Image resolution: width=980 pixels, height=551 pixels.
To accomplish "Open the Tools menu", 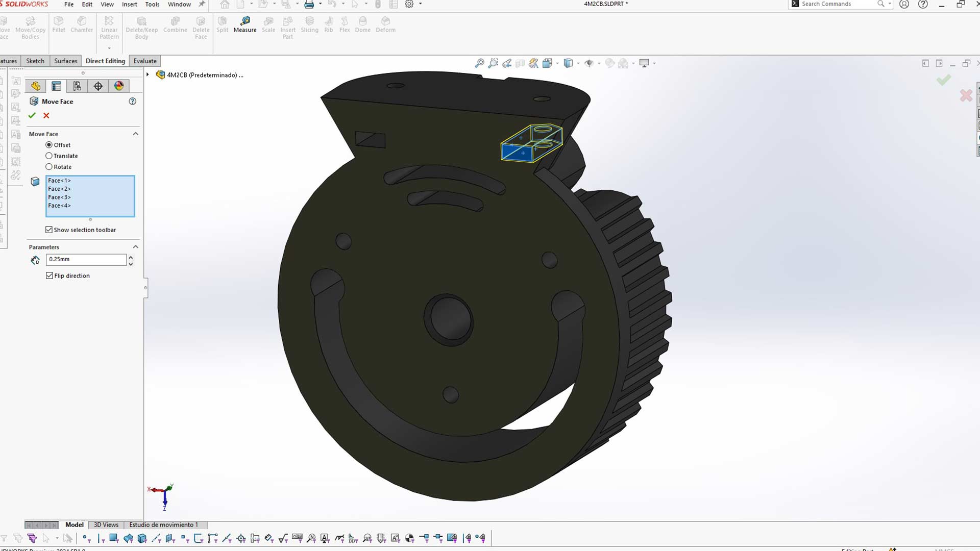I will point(152,4).
